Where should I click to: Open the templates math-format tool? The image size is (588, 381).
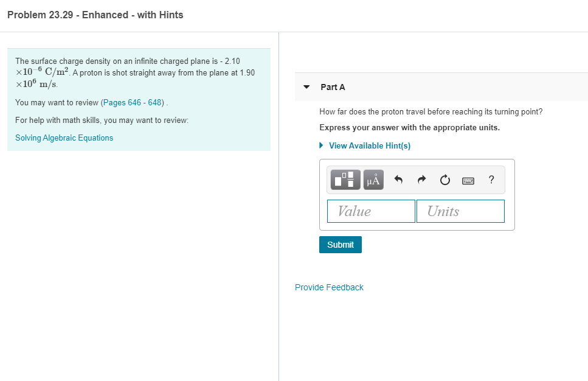click(345, 180)
